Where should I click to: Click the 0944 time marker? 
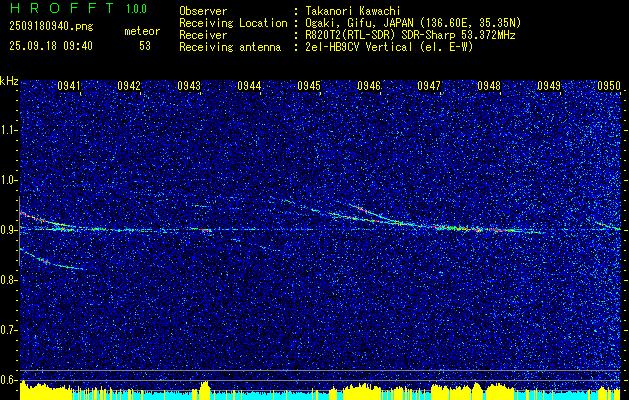(x=249, y=86)
